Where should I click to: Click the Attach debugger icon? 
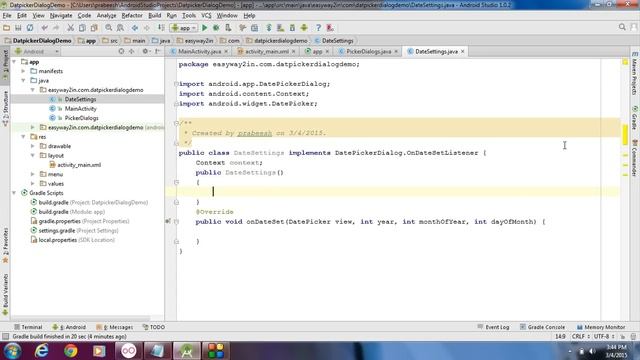coord(228,28)
